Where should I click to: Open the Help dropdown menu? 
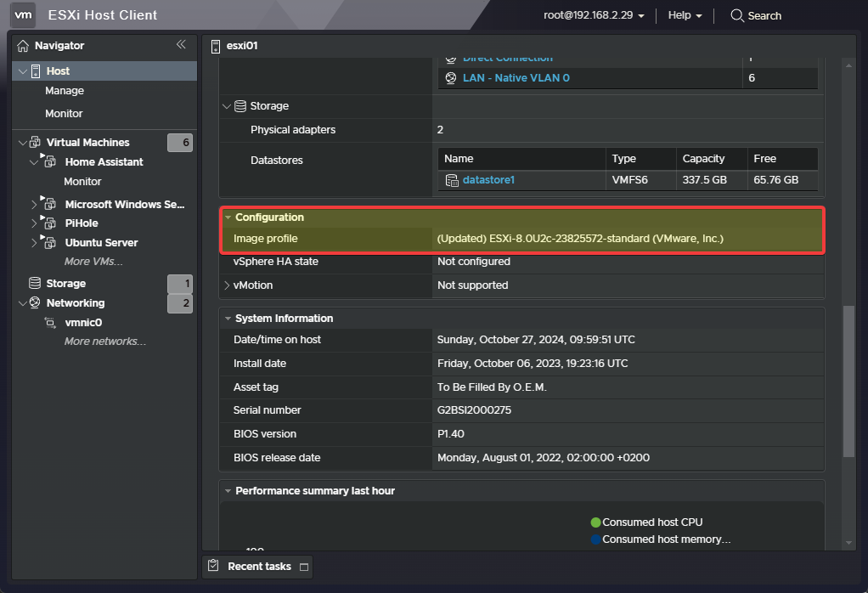(x=685, y=15)
